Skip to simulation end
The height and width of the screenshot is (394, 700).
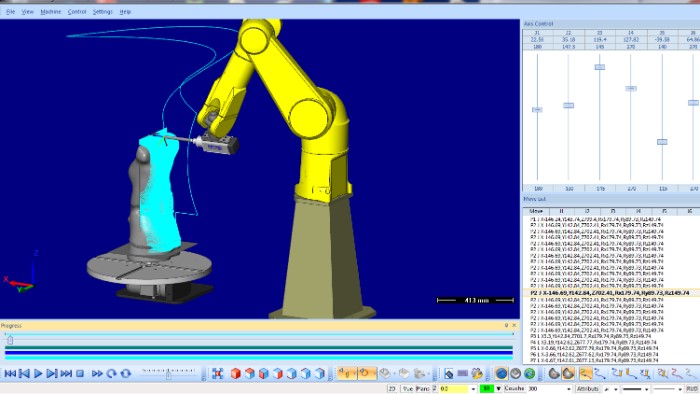[66, 373]
